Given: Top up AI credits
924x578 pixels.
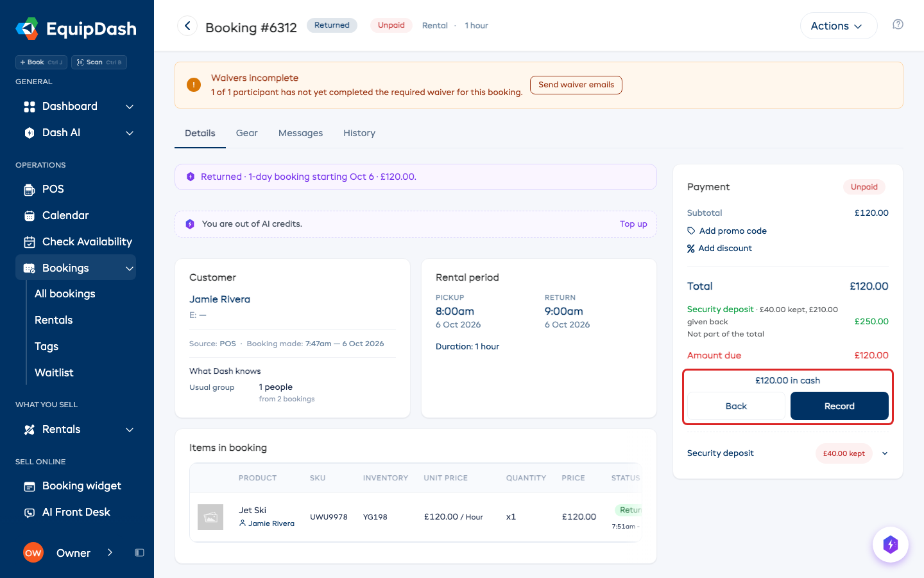Looking at the screenshot, I should click(633, 224).
